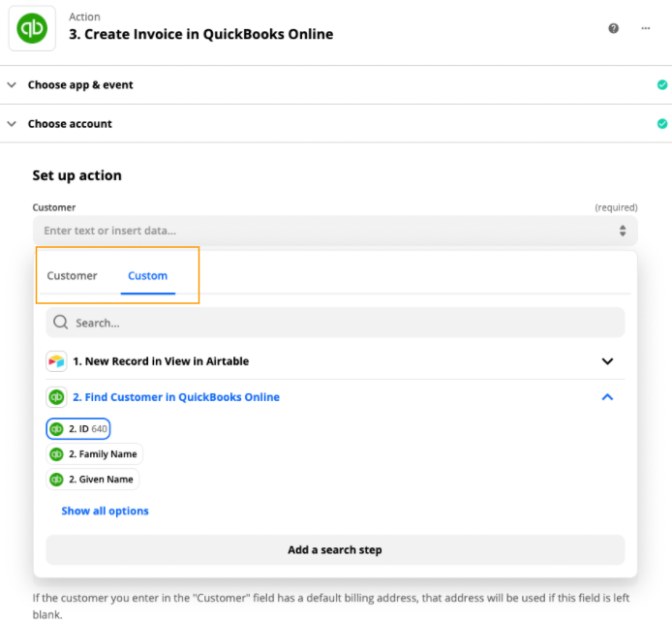Select the 2. Family Name data pill
672x622 pixels.
tap(94, 454)
